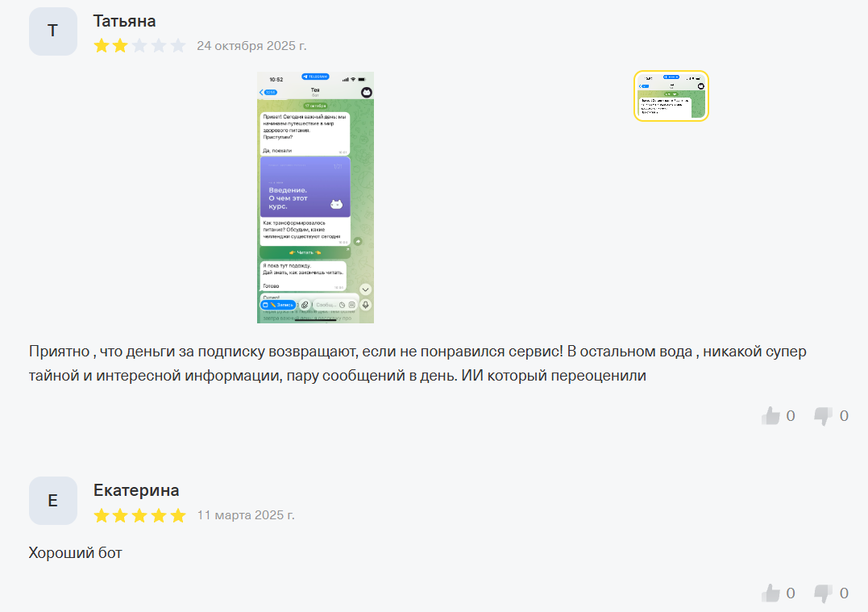
Task: Give Екатерина's review a thumbs-up
Action: click(770, 593)
